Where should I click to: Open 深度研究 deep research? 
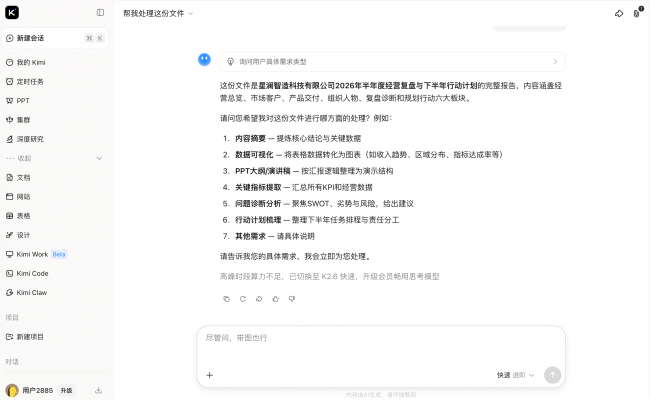[55, 139]
